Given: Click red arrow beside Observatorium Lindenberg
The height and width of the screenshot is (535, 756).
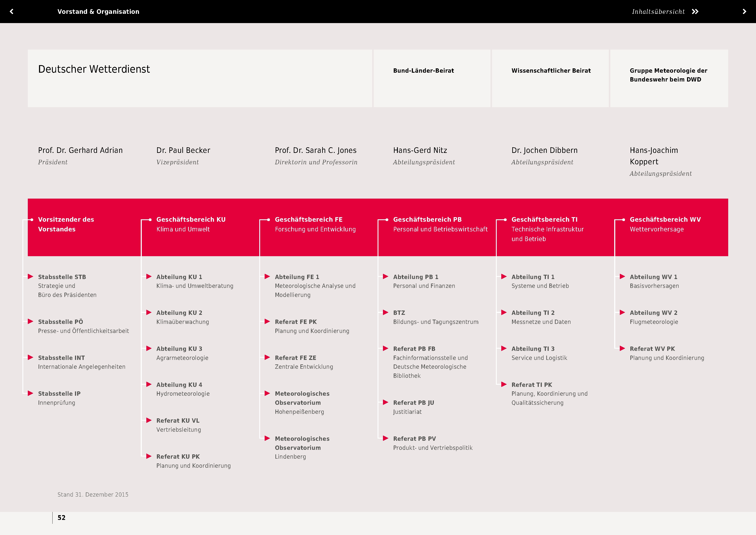Looking at the screenshot, I should [x=267, y=438].
